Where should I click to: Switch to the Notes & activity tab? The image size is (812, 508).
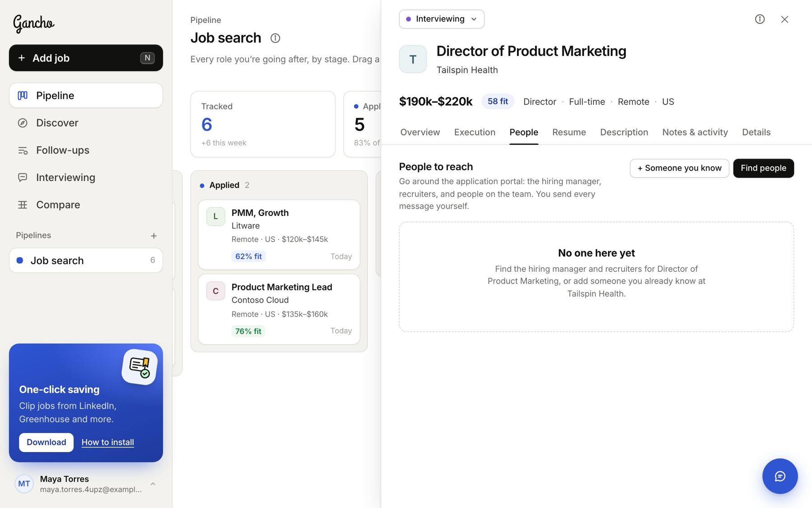tap(695, 132)
